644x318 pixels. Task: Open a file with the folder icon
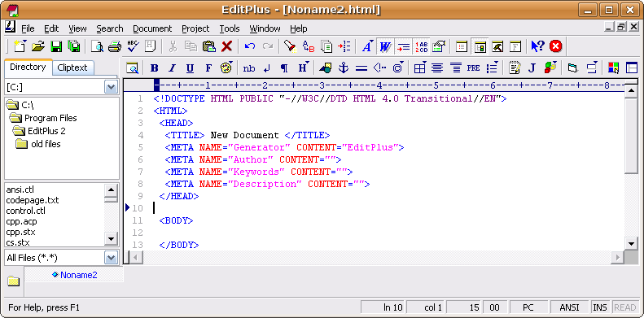37,46
